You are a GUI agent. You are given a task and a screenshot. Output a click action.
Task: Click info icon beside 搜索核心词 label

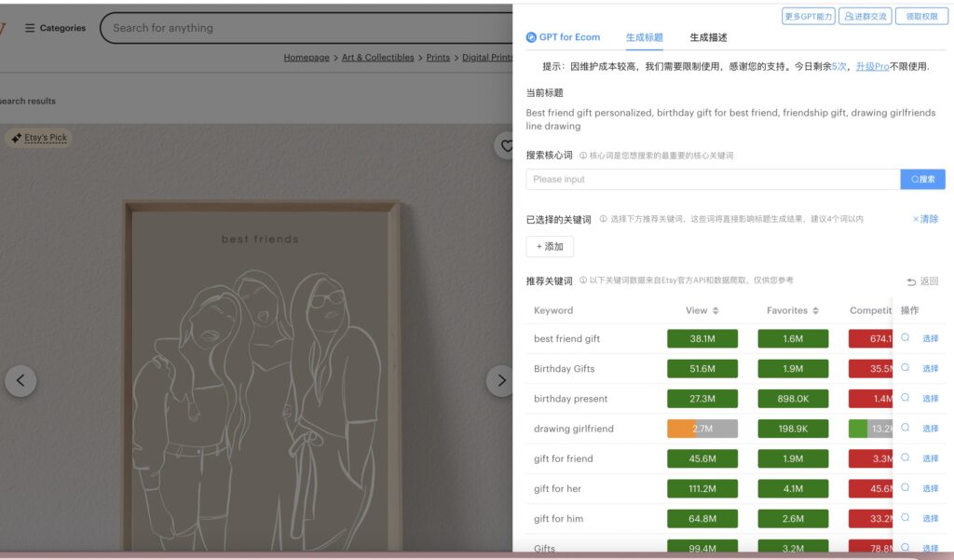(x=583, y=156)
